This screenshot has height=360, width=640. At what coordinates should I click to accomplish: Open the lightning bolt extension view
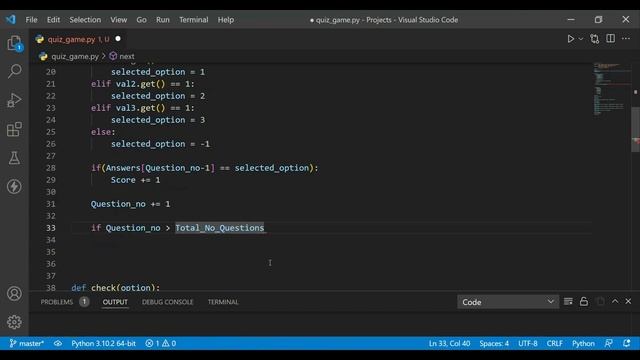coord(14,187)
